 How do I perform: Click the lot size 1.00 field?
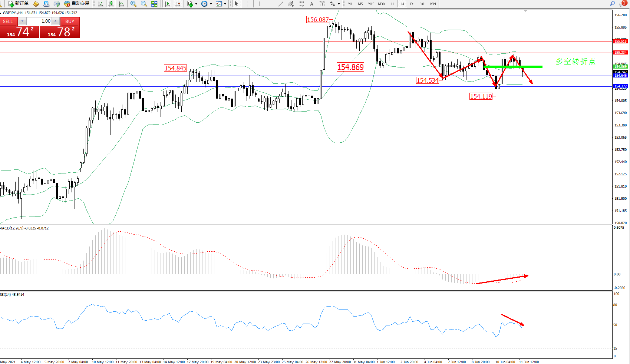click(39, 21)
